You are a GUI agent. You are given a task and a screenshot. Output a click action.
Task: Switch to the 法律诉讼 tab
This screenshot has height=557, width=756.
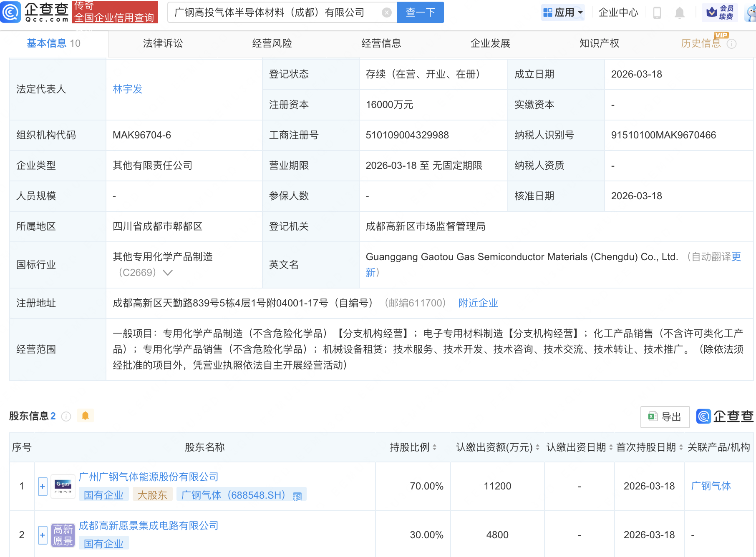tap(162, 43)
